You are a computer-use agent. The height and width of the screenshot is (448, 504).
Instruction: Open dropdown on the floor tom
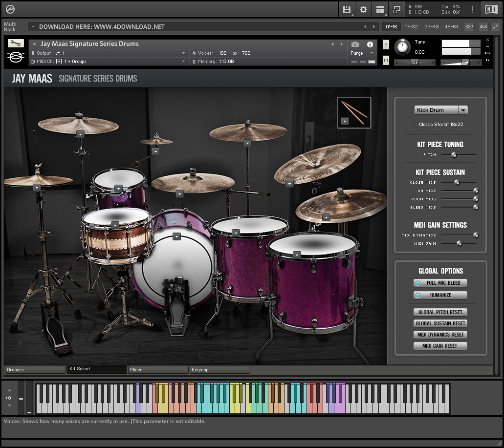tap(297, 255)
